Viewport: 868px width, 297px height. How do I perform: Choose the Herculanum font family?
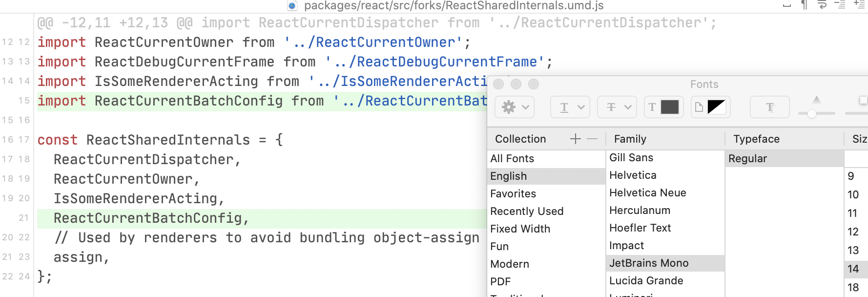(x=665, y=210)
